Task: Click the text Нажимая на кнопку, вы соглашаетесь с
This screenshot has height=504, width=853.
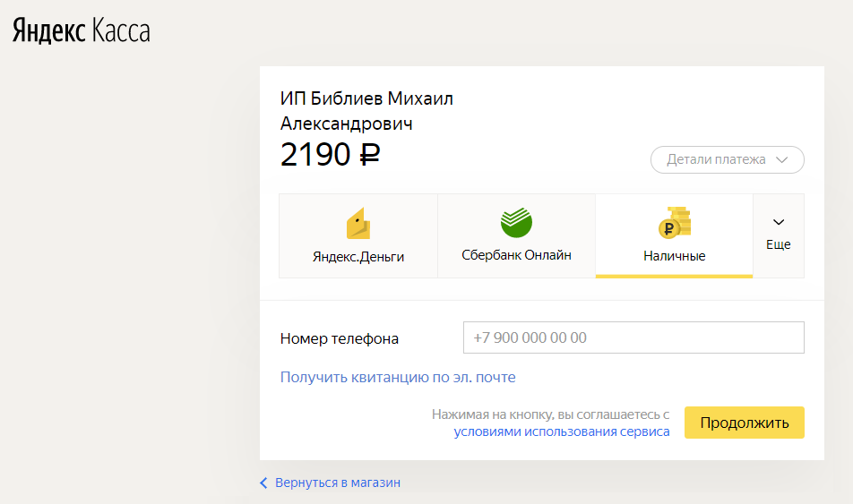Action: pos(550,414)
